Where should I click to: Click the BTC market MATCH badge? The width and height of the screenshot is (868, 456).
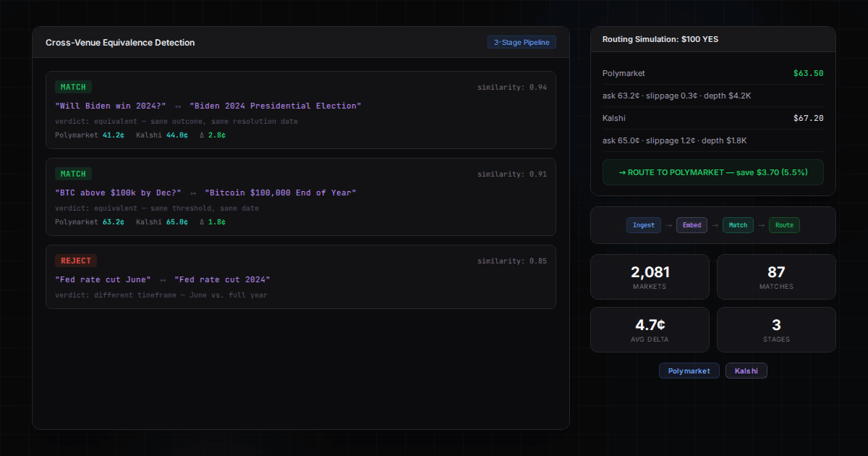73,174
